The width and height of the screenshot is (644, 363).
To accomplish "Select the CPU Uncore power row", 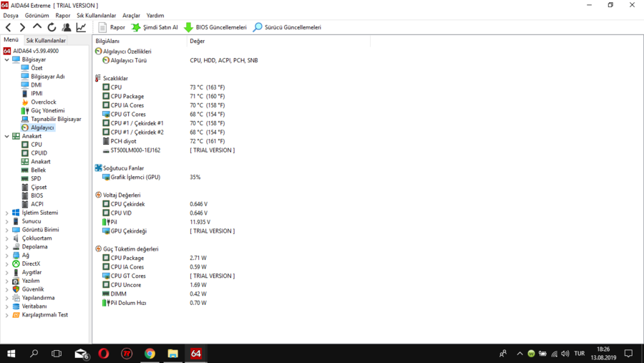I will [x=155, y=285].
